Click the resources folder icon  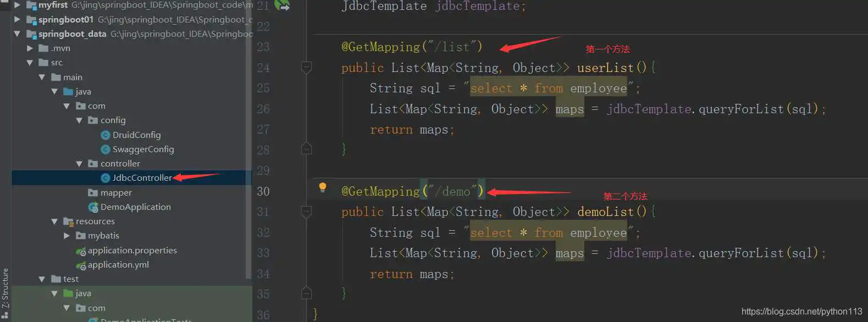coord(68,221)
